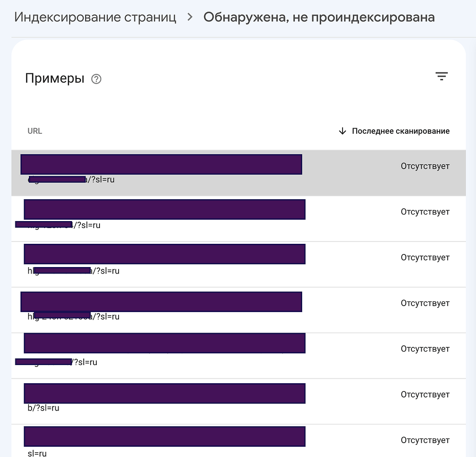
Task: Click the breadcrumb chevron separator
Action: 190,17
